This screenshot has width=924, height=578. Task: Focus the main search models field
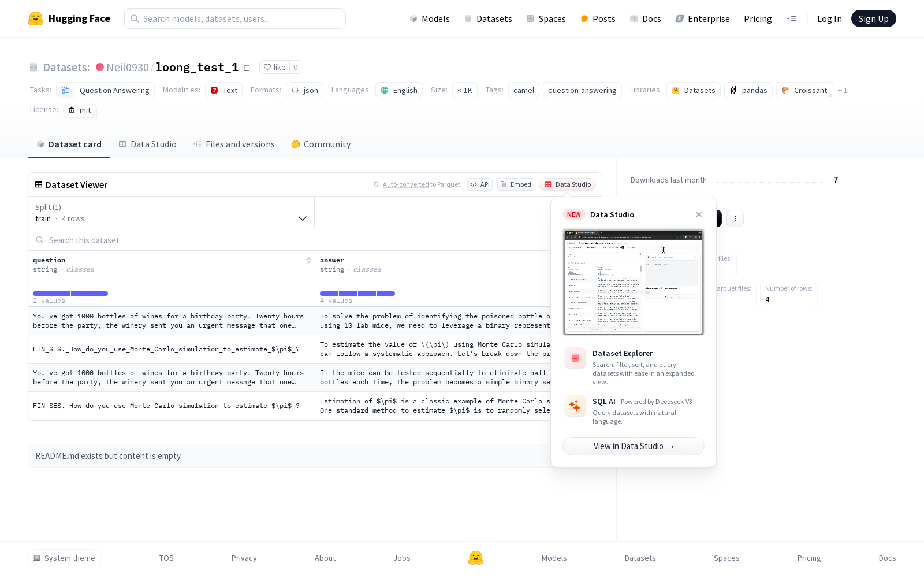tap(235, 18)
